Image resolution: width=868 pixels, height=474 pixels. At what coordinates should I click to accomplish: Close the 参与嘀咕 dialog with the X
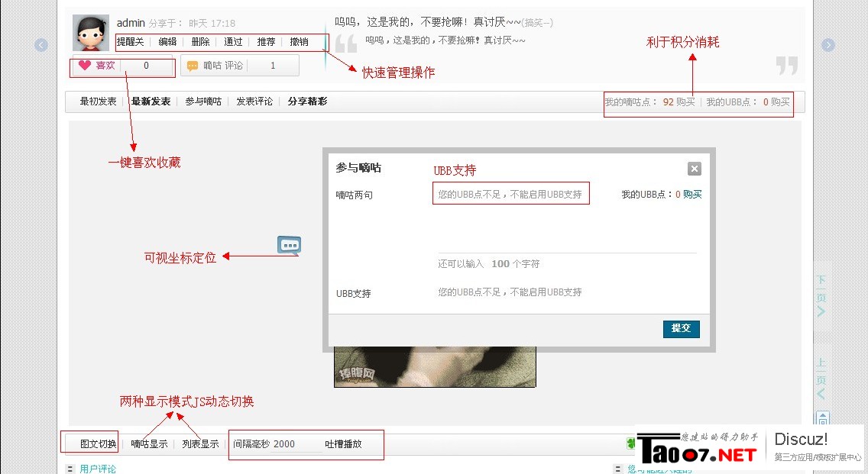(x=695, y=169)
